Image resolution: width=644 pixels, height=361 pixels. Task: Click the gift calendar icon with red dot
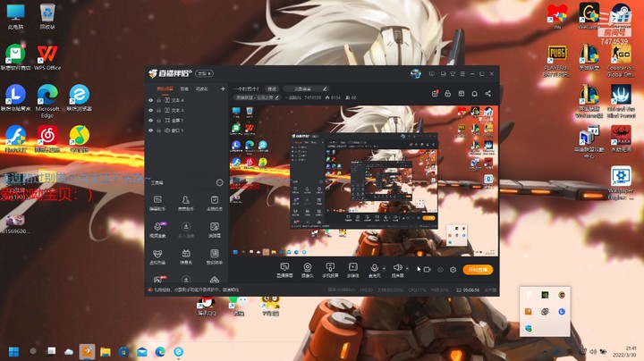tap(435, 94)
